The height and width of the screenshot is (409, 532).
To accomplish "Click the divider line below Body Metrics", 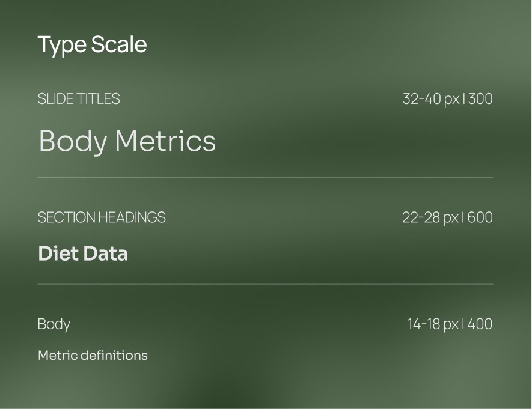I will [265, 177].
